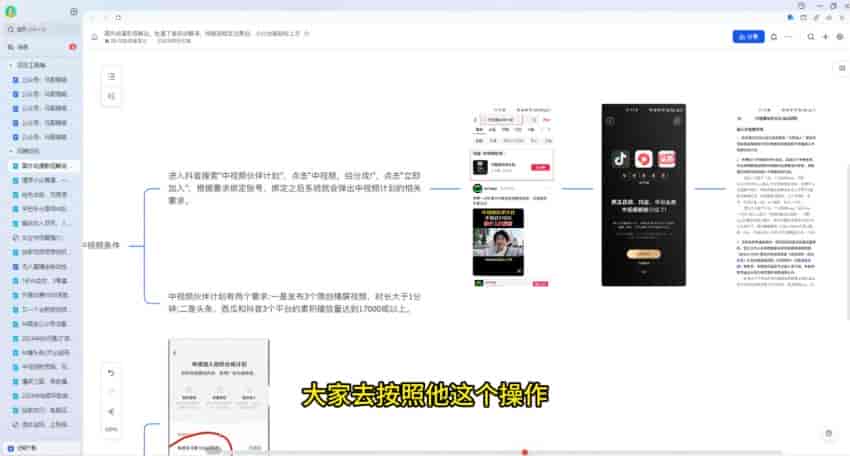
Task: Focus the sidebar search box
Action: tap(41, 29)
